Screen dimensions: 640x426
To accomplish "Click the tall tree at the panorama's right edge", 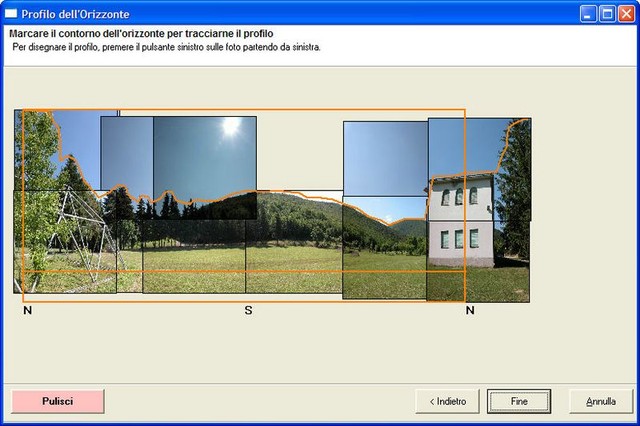I will pyautogui.click(x=513, y=188).
